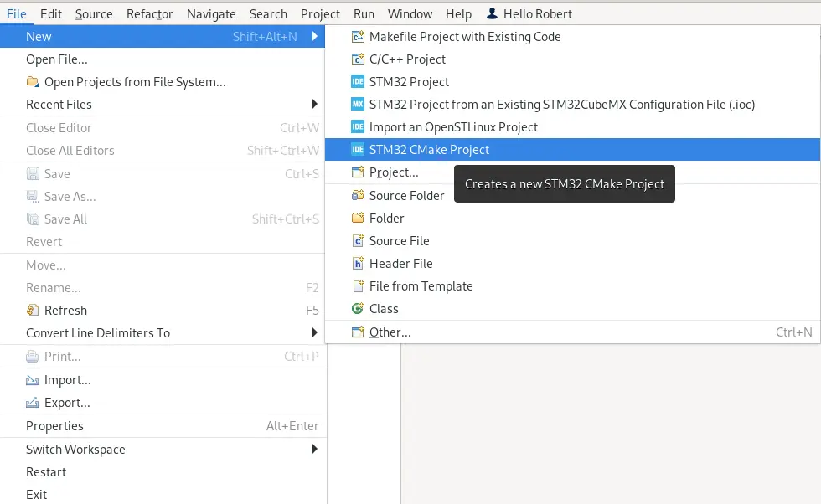Expand the Recent Files submenu
The width and height of the screenshot is (821, 504).
tap(59, 105)
